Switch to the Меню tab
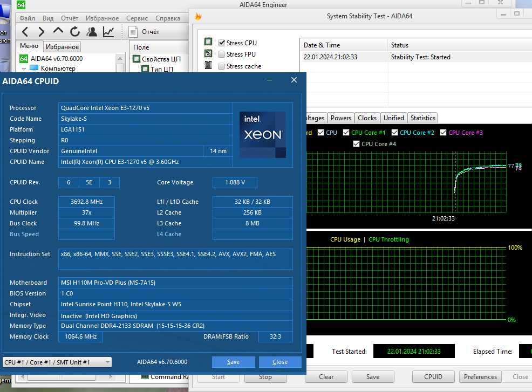 click(x=29, y=46)
